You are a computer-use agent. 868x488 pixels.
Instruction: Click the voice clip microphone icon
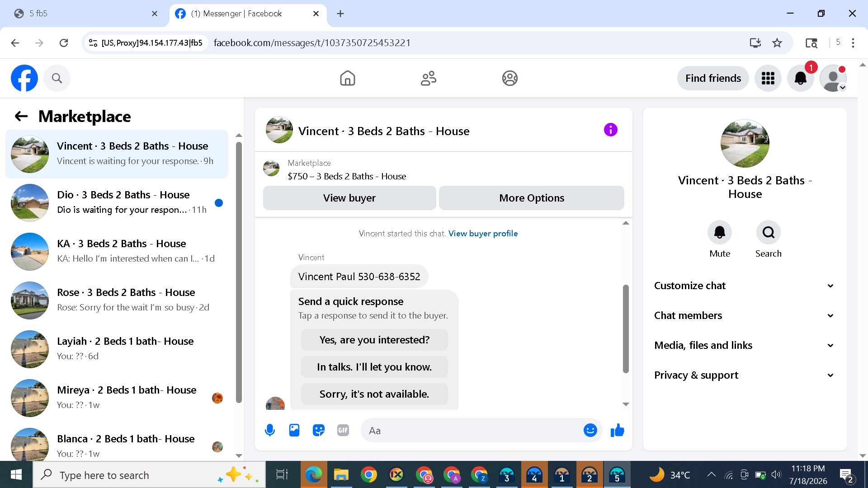point(270,430)
